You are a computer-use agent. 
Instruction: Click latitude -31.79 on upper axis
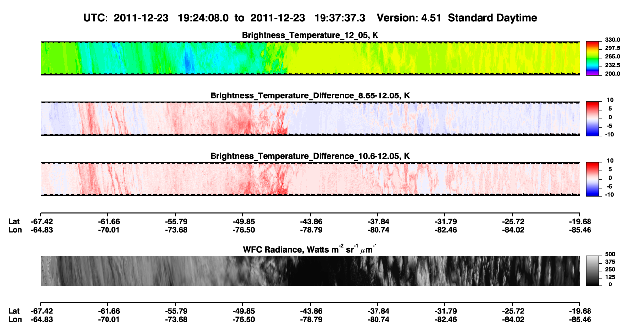pyautogui.click(x=445, y=221)
